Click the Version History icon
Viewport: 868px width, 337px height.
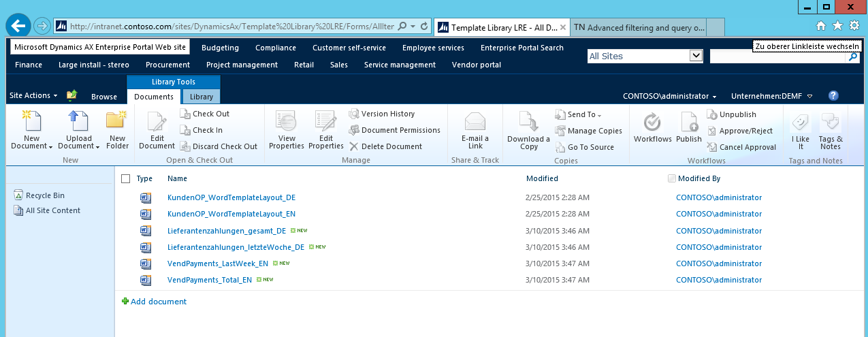[x=355, y=114]
